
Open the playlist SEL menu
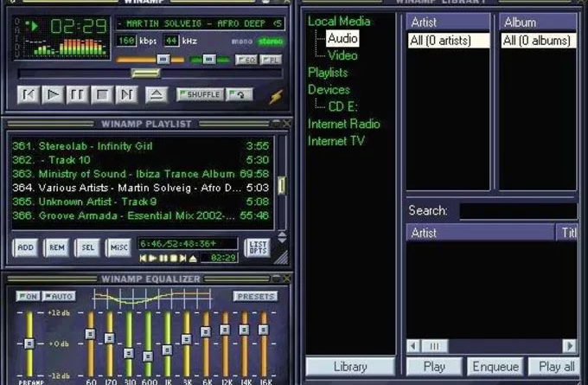(87, 247)
